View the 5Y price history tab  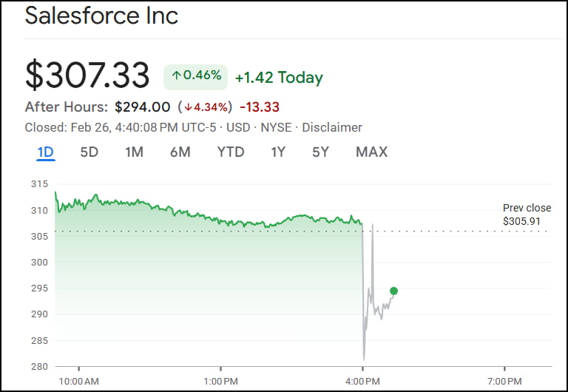pyautogui.click(x=320, y=152)
